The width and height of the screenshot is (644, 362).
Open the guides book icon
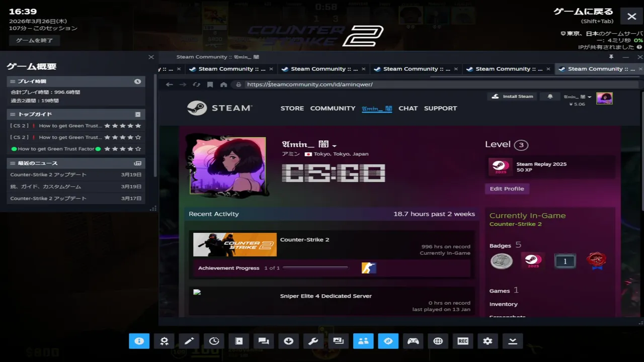coord(239,341)
